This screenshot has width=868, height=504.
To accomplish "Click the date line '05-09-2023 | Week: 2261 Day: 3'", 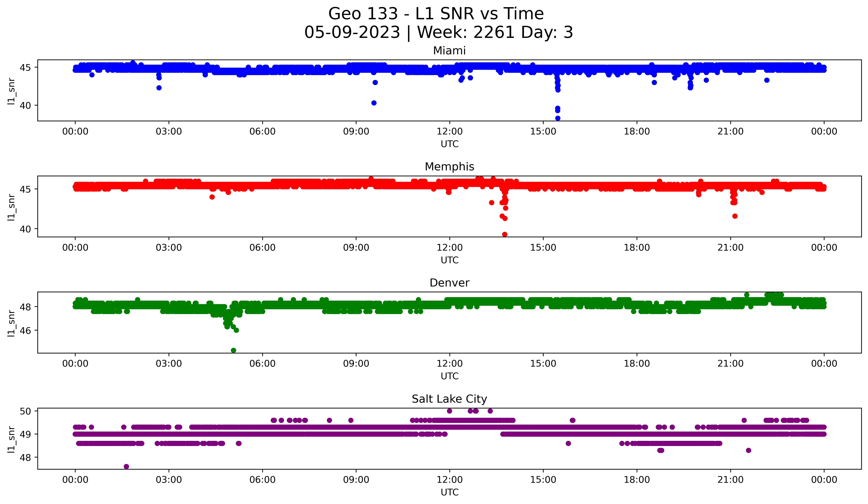I will click(x=438, y=32).
